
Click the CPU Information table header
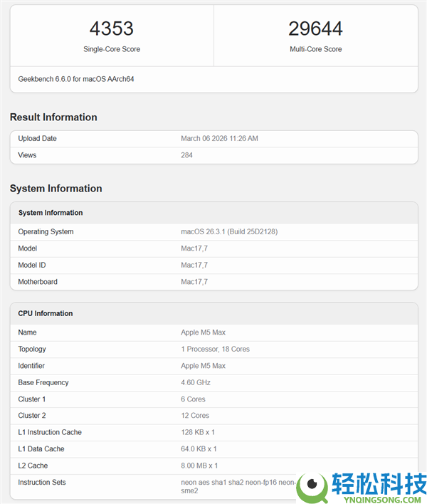(46, 313)
